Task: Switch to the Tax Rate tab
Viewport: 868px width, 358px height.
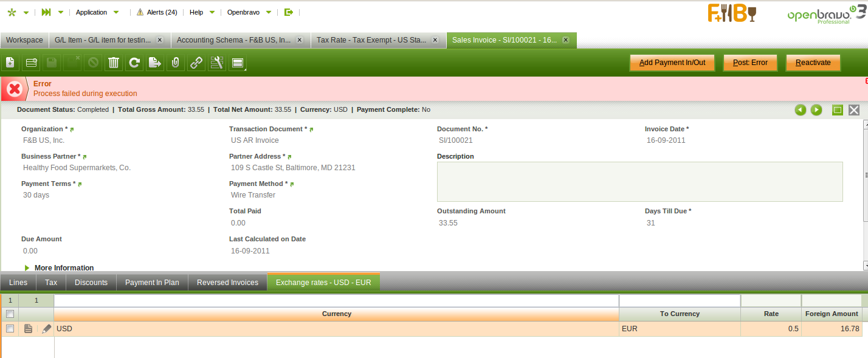Action: pyautogui.click(x=371, y=40)
